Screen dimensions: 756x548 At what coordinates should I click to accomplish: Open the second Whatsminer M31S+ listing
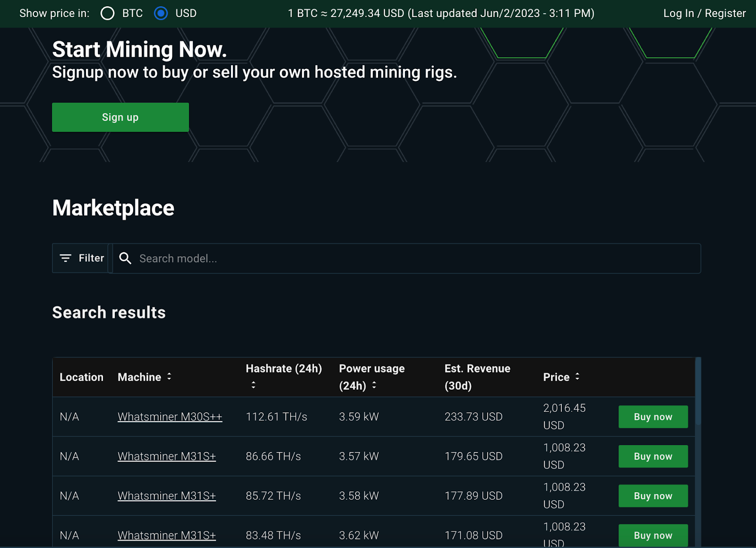(x=166, y=496)
